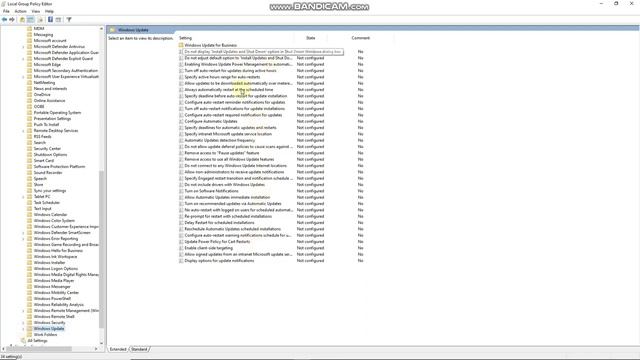Click the tree horizontal scrollbar right arrow
Viewport: 640px width, 360px height.
(x=96, y=349)
